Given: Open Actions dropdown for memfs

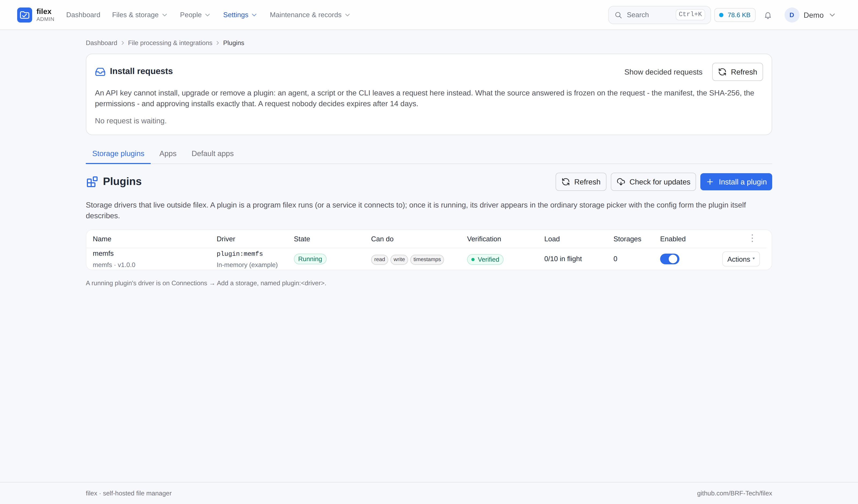Looking at the screenshot, I should (x=741, y=259).
